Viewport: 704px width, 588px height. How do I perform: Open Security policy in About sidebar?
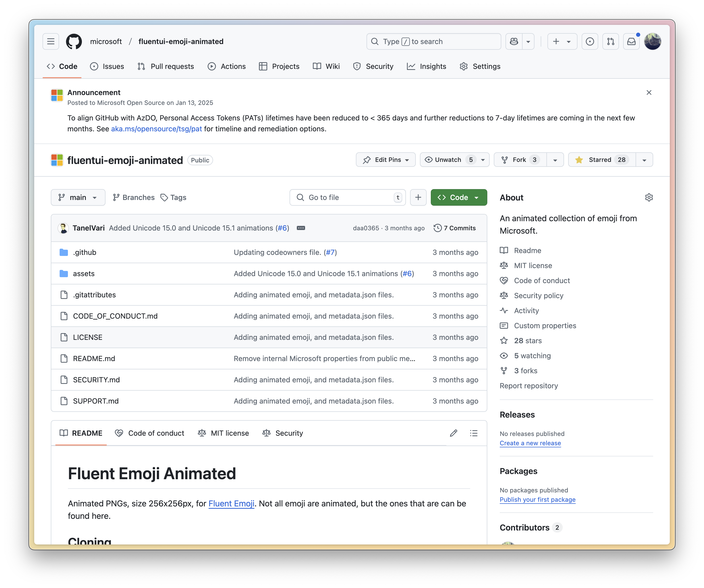tap(538, 296)
